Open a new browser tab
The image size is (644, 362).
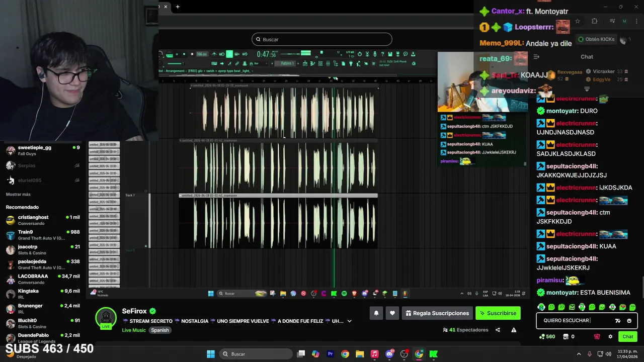[x=178, y=7]
